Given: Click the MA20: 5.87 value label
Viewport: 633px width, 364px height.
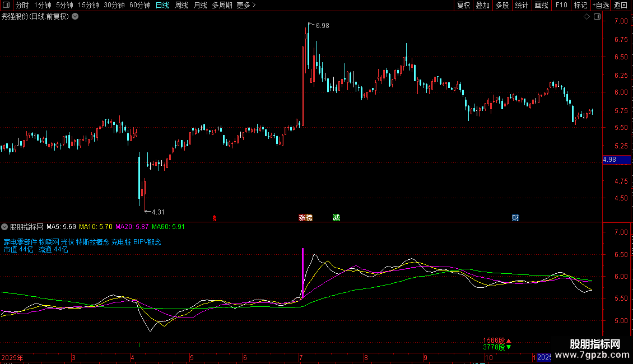Looking at the screenshot, I should pyautogui.click(x=132, y=227).
